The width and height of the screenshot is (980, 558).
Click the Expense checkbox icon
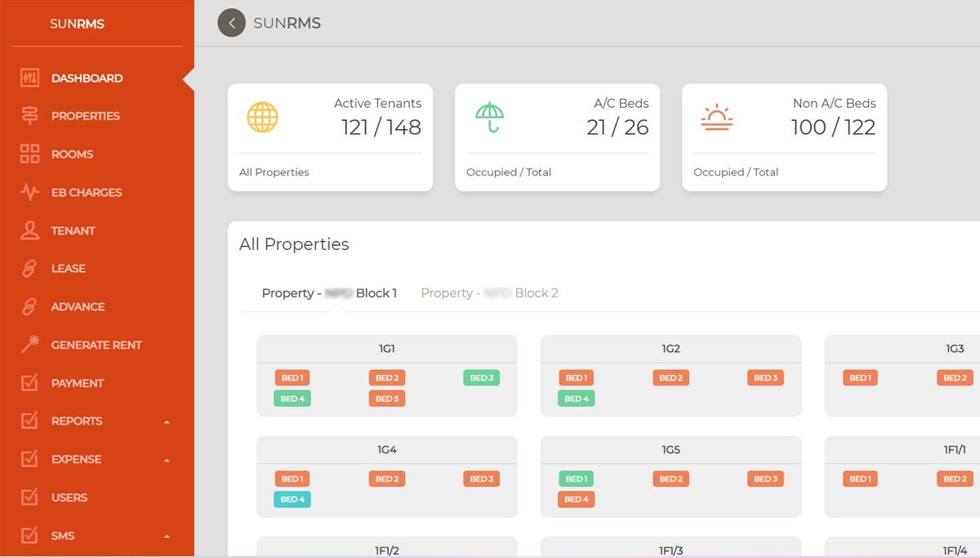click(29, 459)
